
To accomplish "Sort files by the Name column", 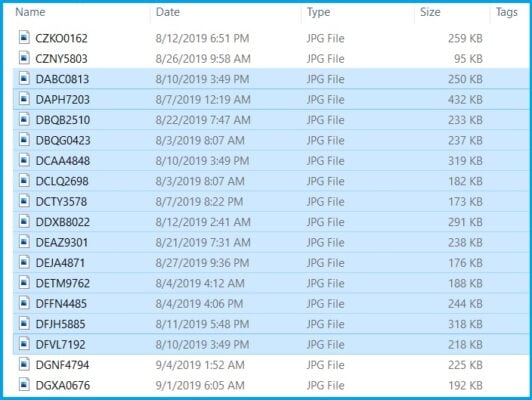I will [x=31, y=12].
